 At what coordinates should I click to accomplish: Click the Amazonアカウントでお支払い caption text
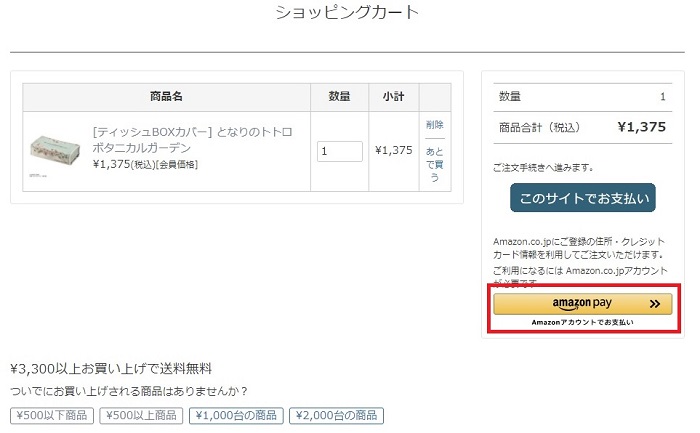582,323
